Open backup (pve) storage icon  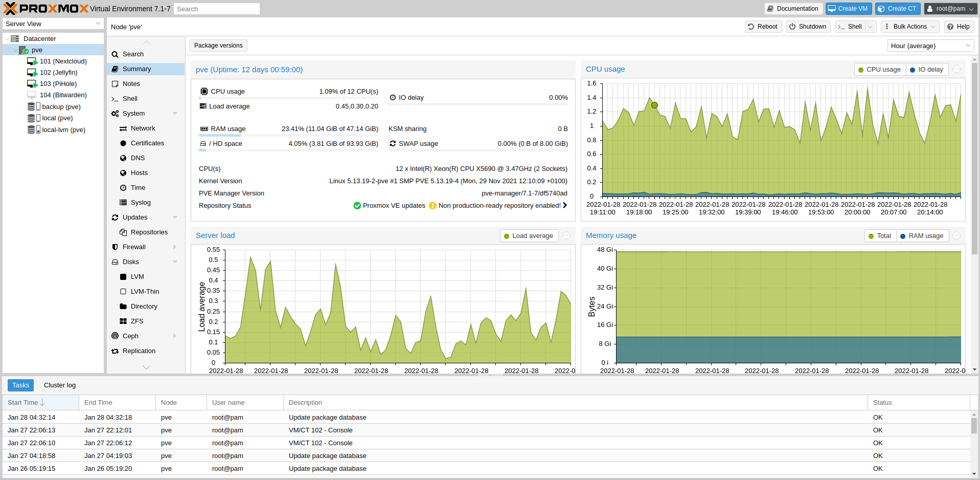tap(34, 106)
